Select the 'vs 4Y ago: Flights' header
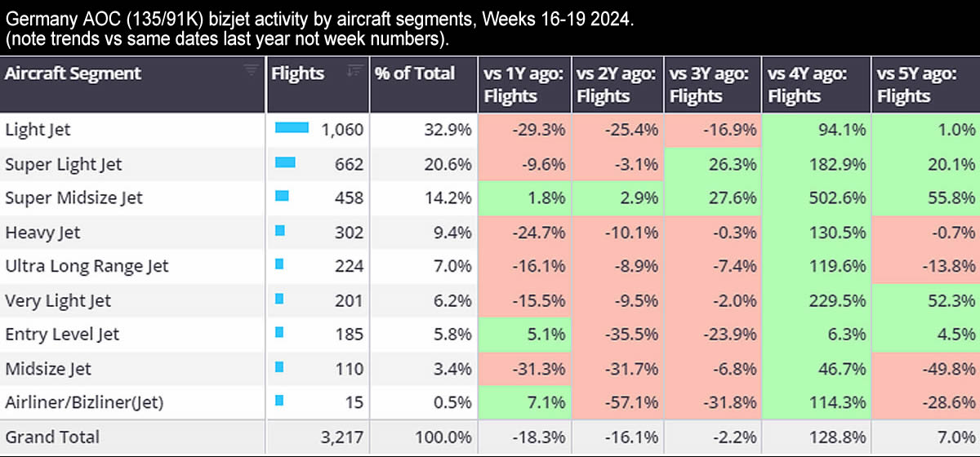The image size is (980, 457). click(807, 84)
